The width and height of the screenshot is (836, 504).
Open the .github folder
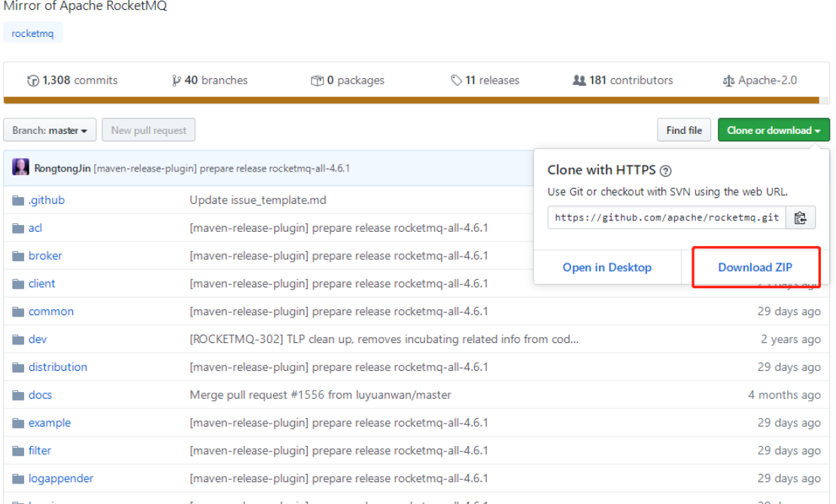click(x=47, y=200)
